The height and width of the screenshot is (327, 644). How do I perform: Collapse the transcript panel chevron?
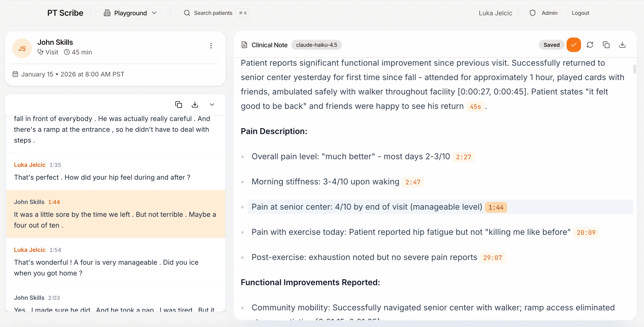(x=212, y=105)
